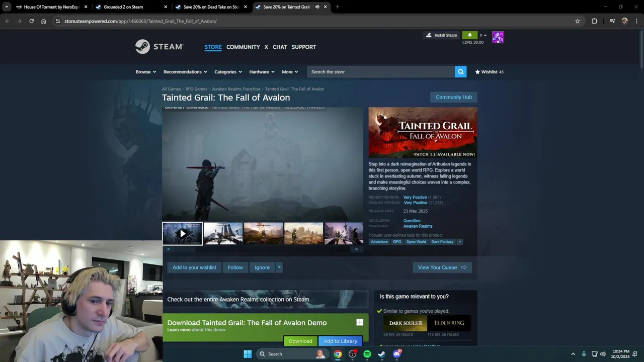Select second screenshot thumbnail
The height and width of the screenshot is (362, 644).
(223, 234)
